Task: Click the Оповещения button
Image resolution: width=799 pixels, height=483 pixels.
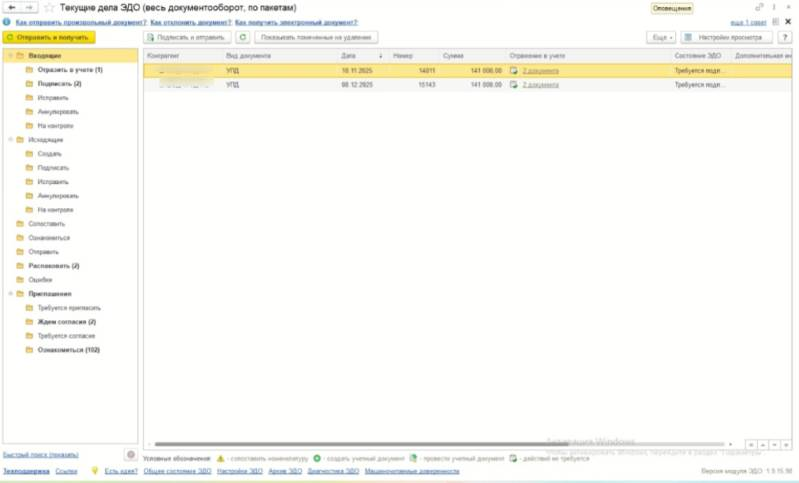Action: click(x=672, y=8)
